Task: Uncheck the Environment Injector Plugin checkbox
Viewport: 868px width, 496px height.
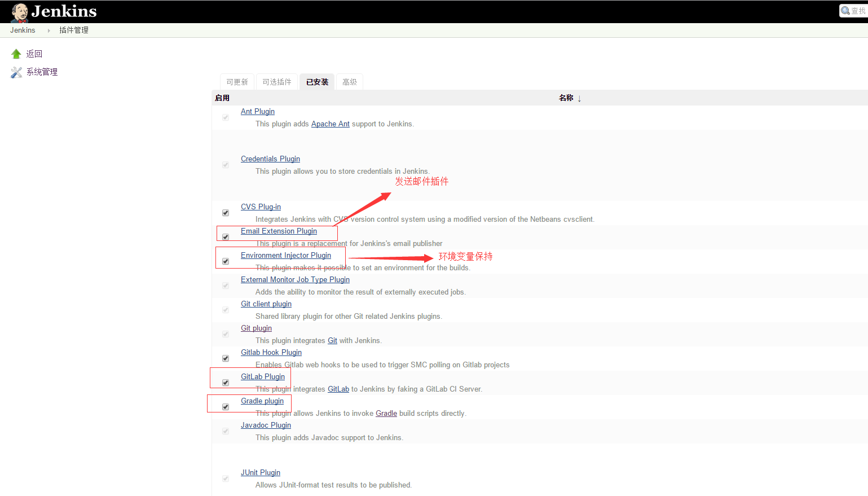Action: pos(226,261)
